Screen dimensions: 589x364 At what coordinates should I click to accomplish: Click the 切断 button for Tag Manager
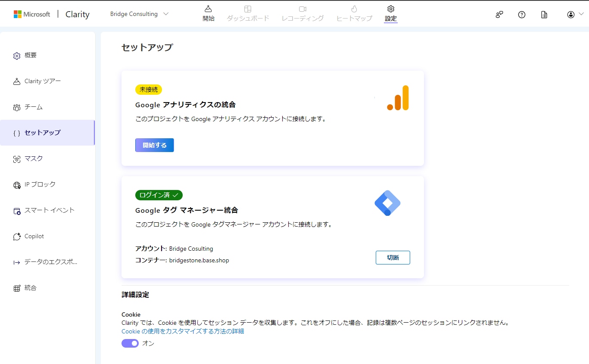(393, 258)
